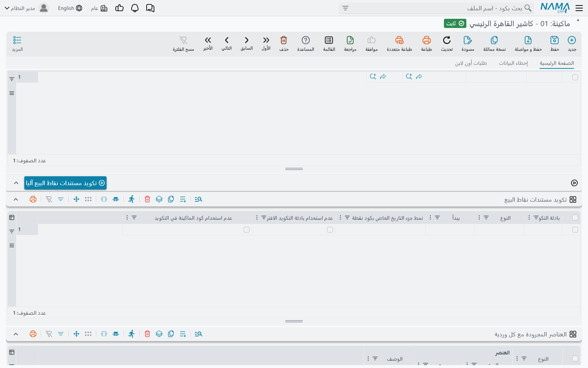Click تكويد مستندات نقاط البيع آليا button

tap(65, 183)
